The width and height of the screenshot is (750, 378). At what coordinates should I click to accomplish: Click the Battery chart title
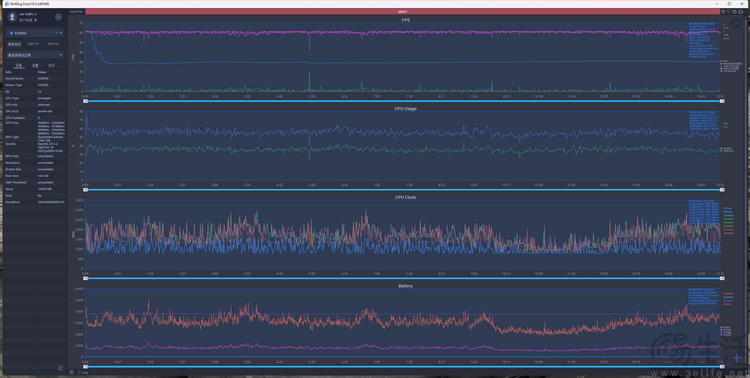(405, 286)
